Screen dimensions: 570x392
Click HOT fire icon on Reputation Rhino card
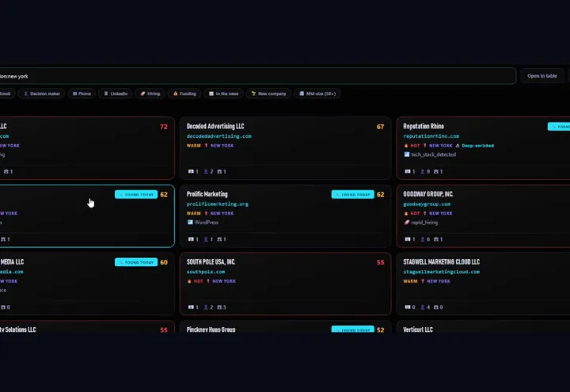tap(406, 146)
